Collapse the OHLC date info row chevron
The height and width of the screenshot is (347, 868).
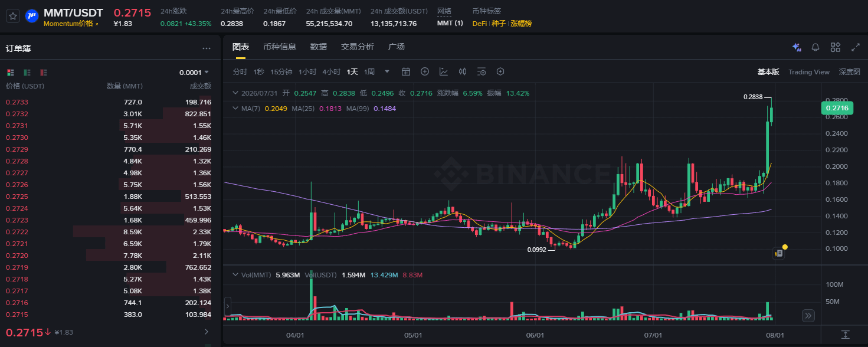[235, 93]
